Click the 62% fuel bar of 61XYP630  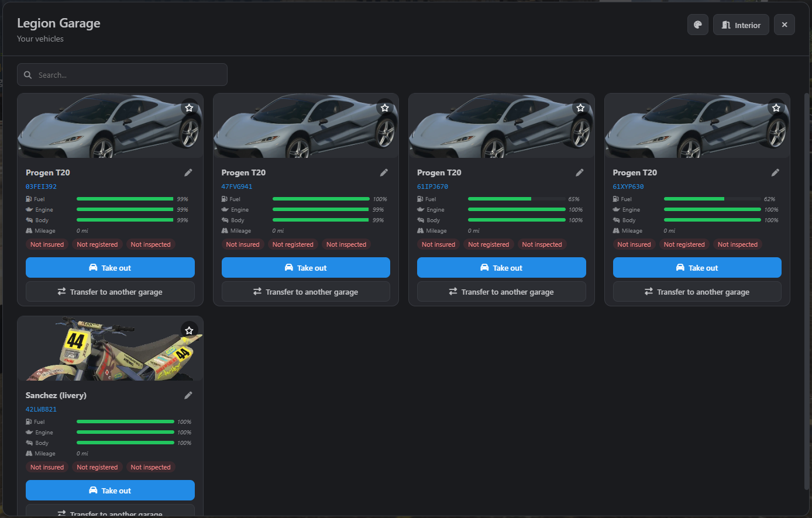click(x=712, y=199)
